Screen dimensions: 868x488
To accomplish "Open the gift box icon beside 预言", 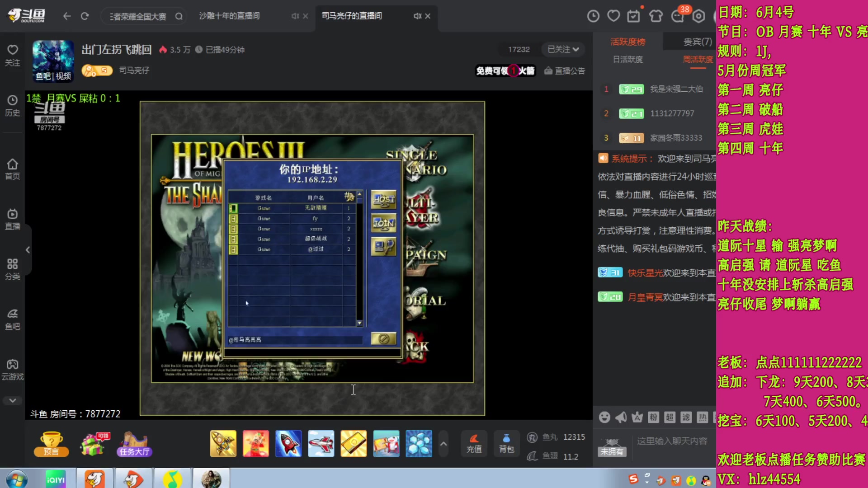I will [95, 444].
